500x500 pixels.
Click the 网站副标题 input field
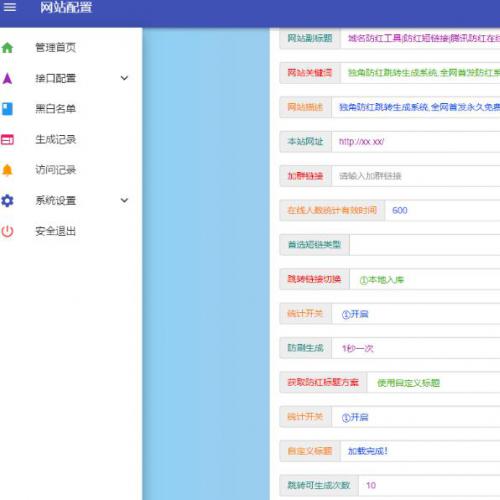coord(420,38)
